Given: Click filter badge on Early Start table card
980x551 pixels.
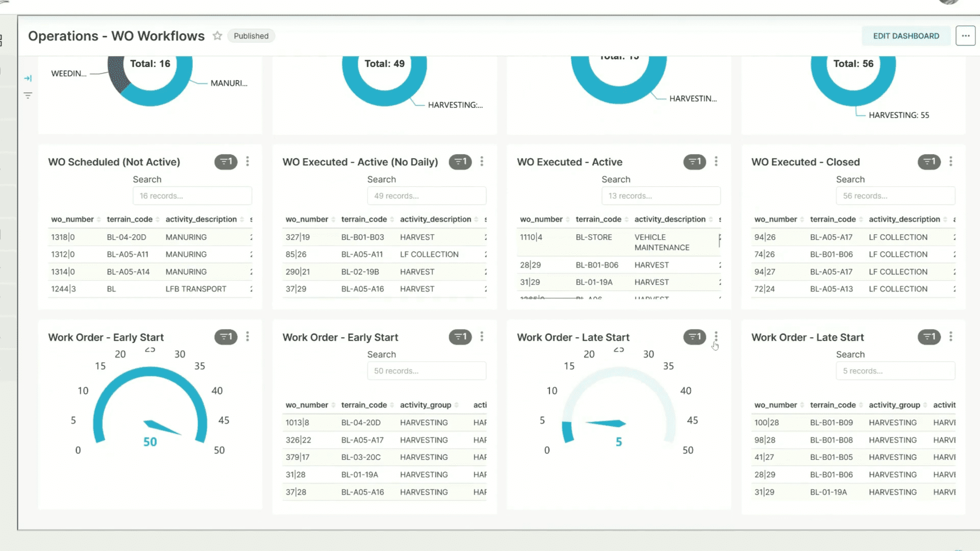Looking at the screenshot, I should click(x=460, y=337).
